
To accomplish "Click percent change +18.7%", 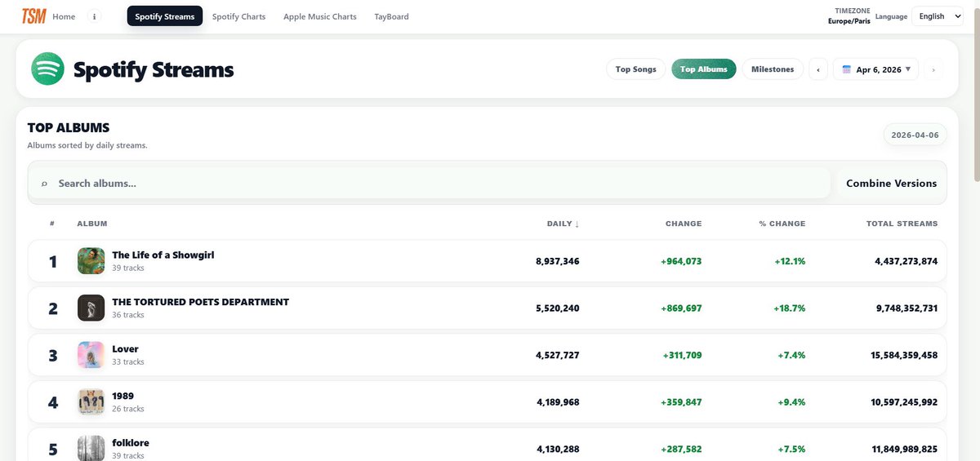I will 790,308.
